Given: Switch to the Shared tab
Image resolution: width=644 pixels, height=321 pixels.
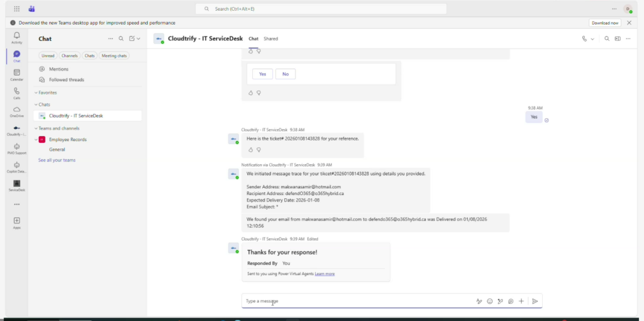Looking at the screenshot, I should point(270,38).
